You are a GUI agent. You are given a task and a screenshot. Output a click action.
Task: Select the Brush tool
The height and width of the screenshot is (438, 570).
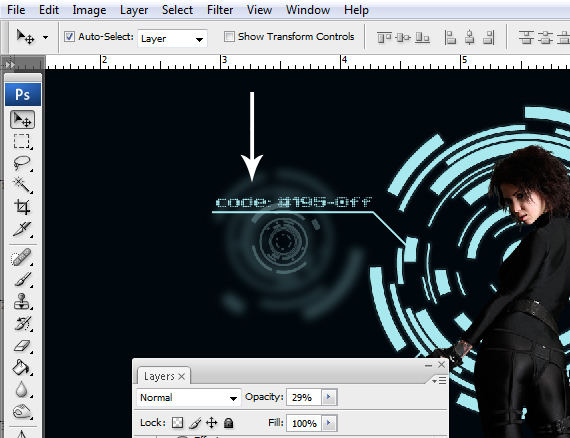22,280
